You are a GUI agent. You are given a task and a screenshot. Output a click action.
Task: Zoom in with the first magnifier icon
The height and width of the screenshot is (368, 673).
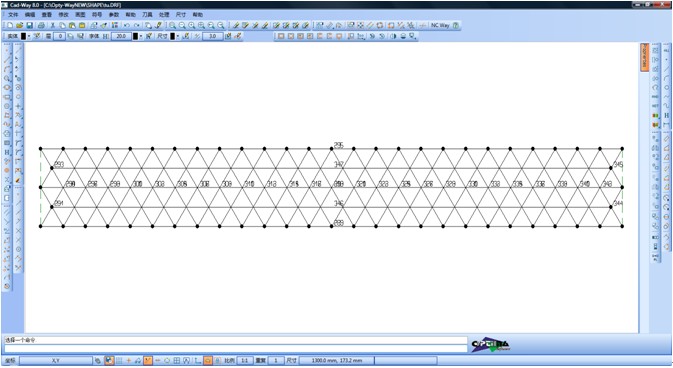172,25
